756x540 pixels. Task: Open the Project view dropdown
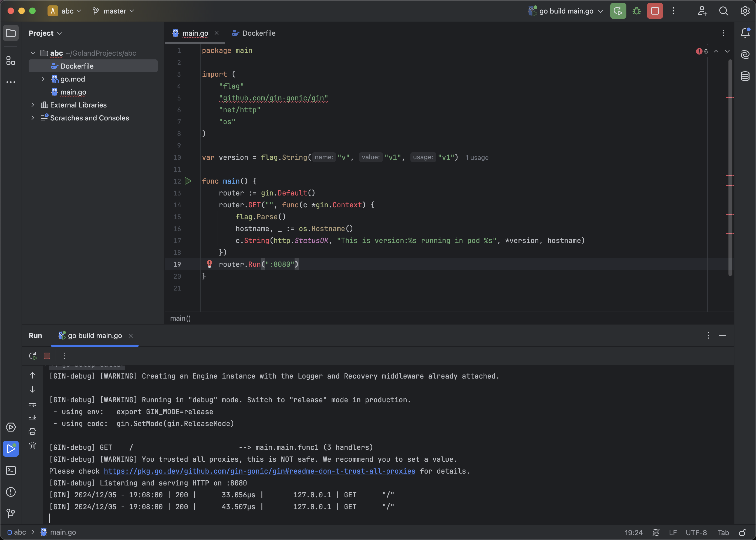pos(45,33)
